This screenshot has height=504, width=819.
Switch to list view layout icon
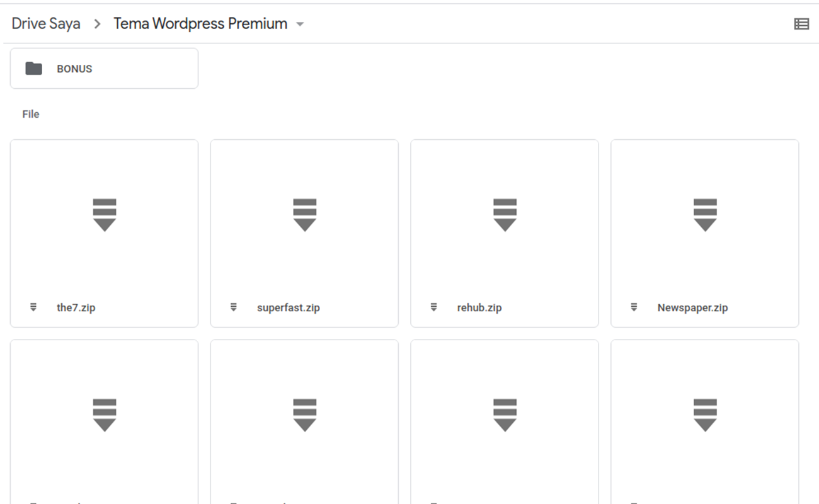coord(801,24)
